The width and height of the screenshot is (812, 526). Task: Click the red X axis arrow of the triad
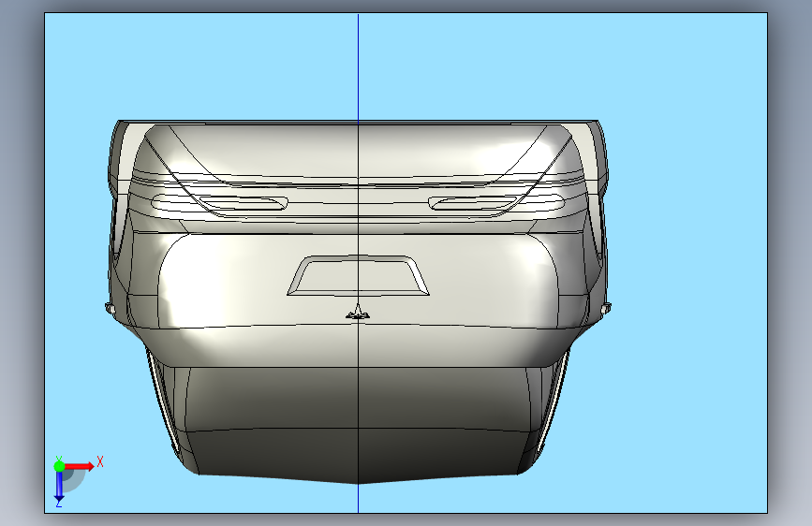(79, 466)
